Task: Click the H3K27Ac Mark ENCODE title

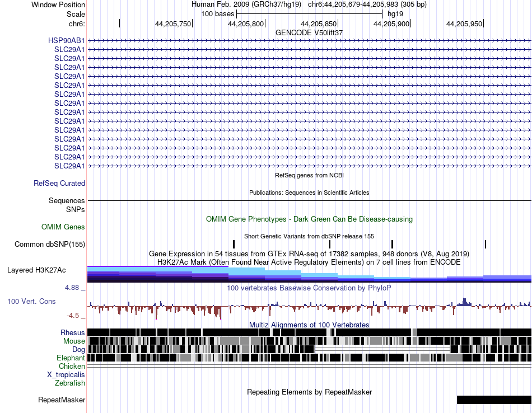Action: [309, 262]
